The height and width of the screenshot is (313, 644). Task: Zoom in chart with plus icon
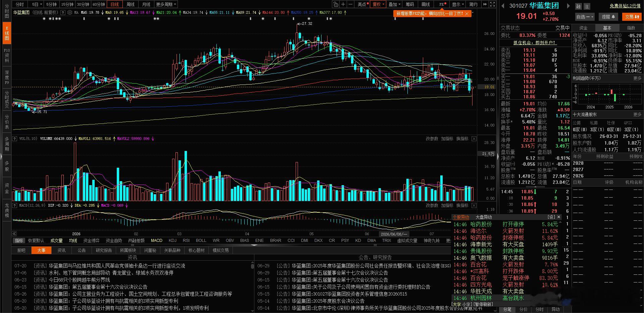tap(343, 4)
